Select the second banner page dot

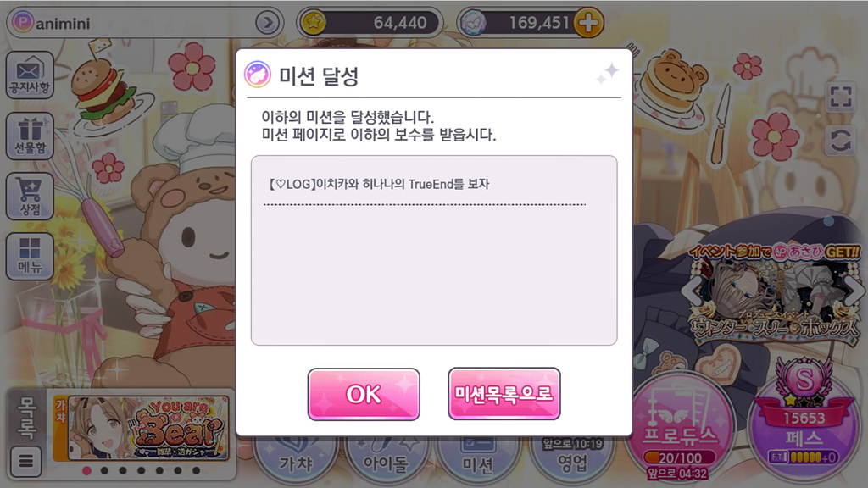coord(104,471)
